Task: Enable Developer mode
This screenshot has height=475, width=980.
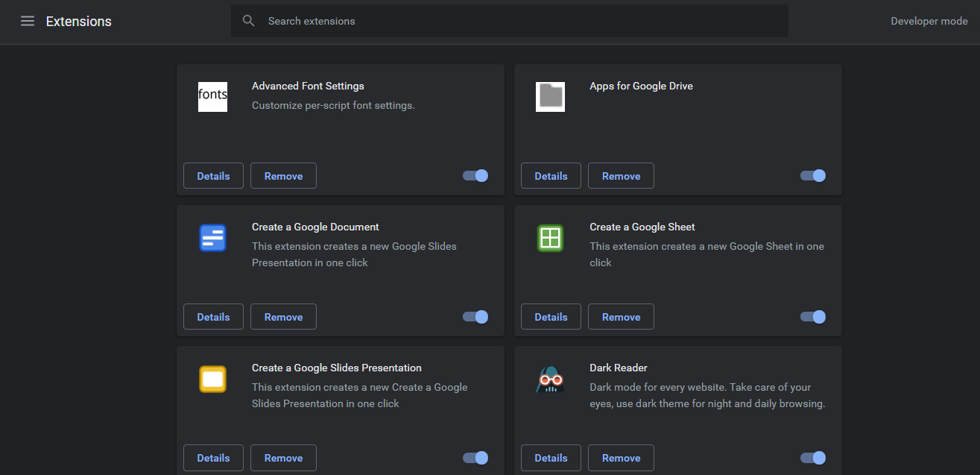Action: pyautogui.click(x=929, y=21)
